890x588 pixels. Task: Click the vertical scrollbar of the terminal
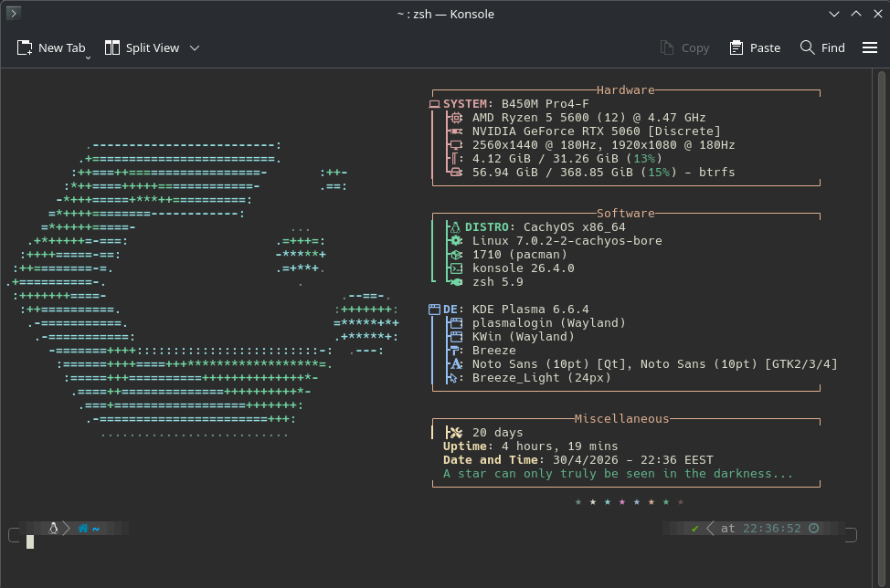coord(881,328)
